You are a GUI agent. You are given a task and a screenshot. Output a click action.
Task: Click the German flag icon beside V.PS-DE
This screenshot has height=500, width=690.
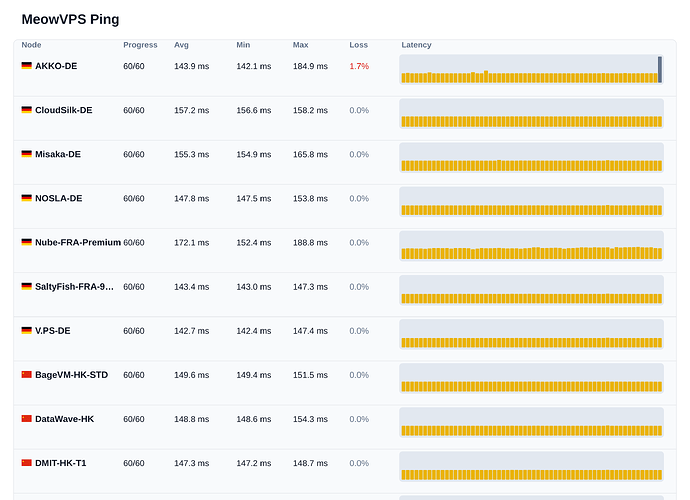coord(26,330)
